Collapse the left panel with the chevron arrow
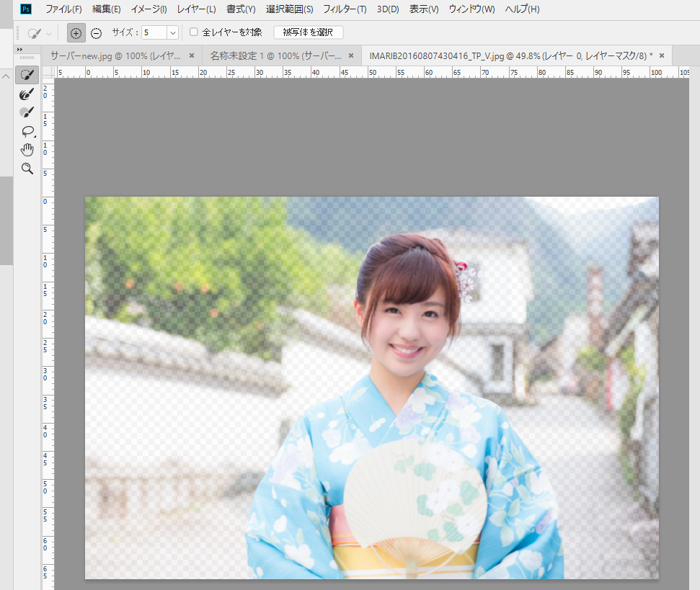Viewport: 700px width, 590px height. [6, 75]
